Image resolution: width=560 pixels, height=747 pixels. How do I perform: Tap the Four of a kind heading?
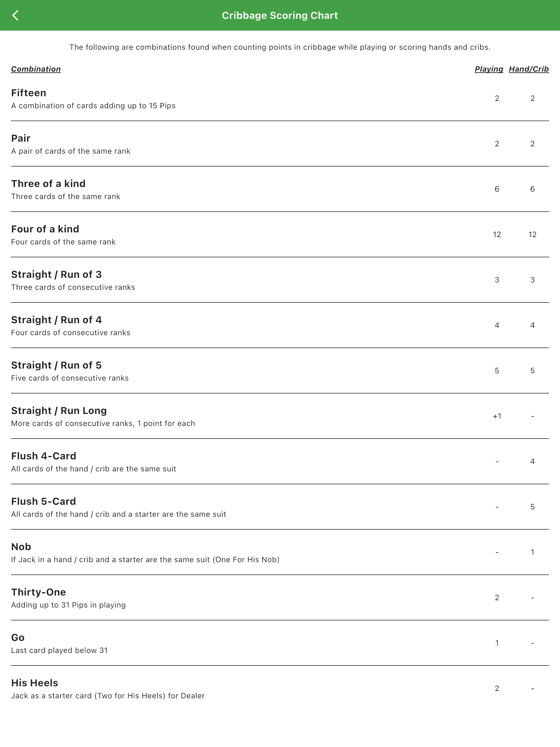(x=45, y=229)
